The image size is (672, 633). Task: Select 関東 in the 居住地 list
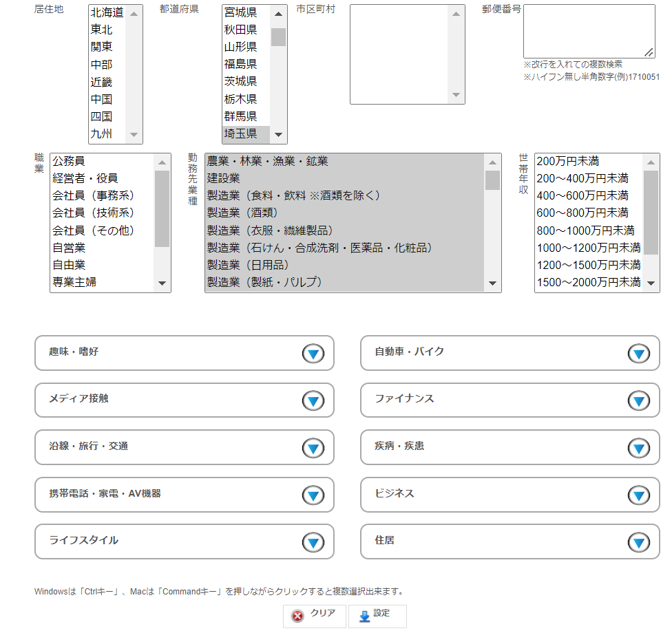pos(102,47)
